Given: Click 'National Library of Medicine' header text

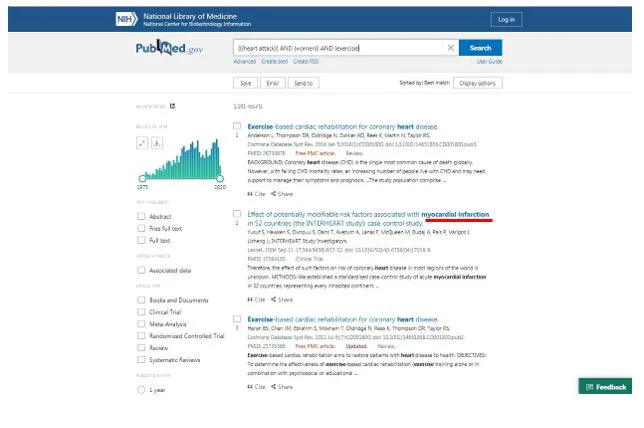Looking at the screenshot, I should click(190, 16).
